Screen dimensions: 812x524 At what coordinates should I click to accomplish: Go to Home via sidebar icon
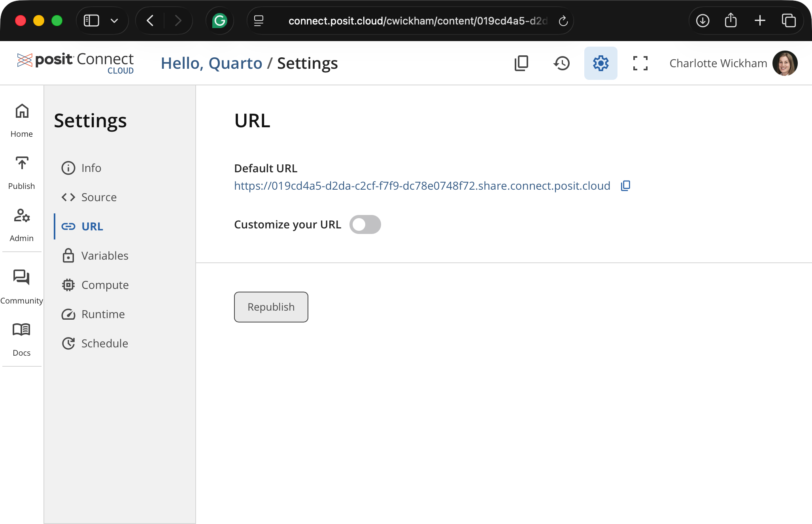(21, 119)
